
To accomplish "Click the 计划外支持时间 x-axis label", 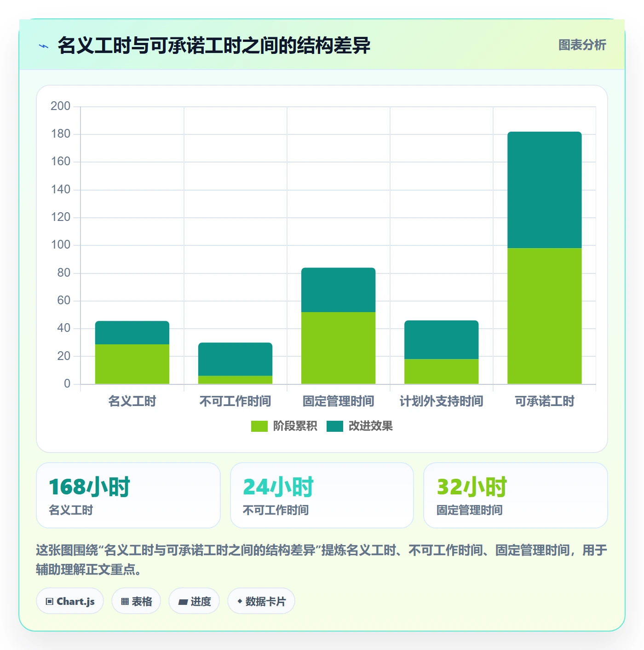I will [x=441, y=401].
